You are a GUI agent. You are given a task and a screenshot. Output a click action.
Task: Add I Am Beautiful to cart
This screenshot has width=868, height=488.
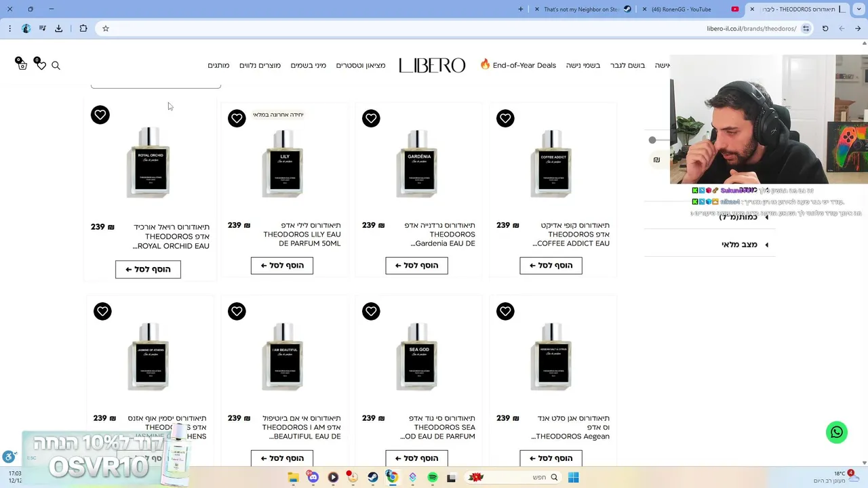coord(282,458)
